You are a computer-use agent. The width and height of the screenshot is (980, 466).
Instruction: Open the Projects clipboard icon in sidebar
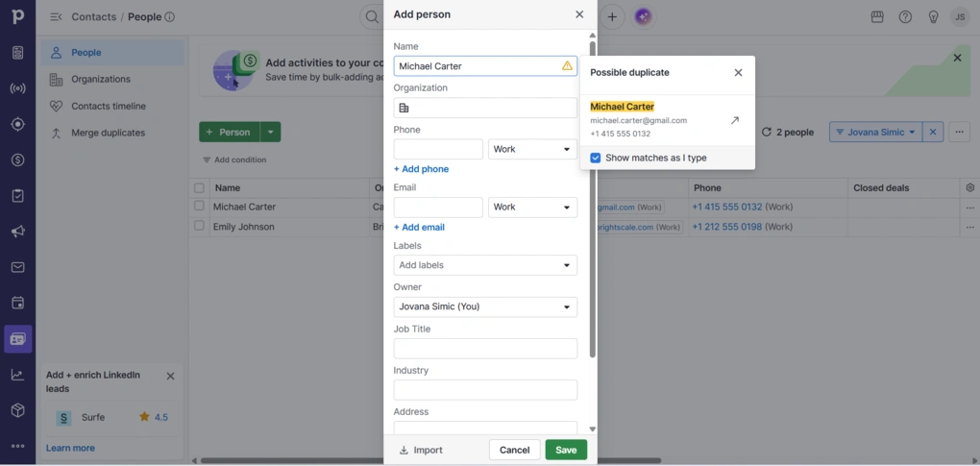pyautogui.click(x=17, y=195)
